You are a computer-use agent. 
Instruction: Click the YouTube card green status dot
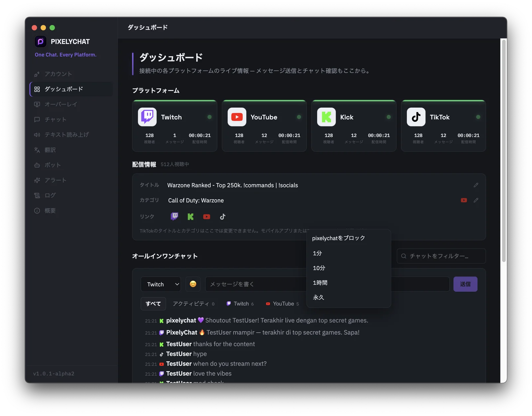pos(299,117)
